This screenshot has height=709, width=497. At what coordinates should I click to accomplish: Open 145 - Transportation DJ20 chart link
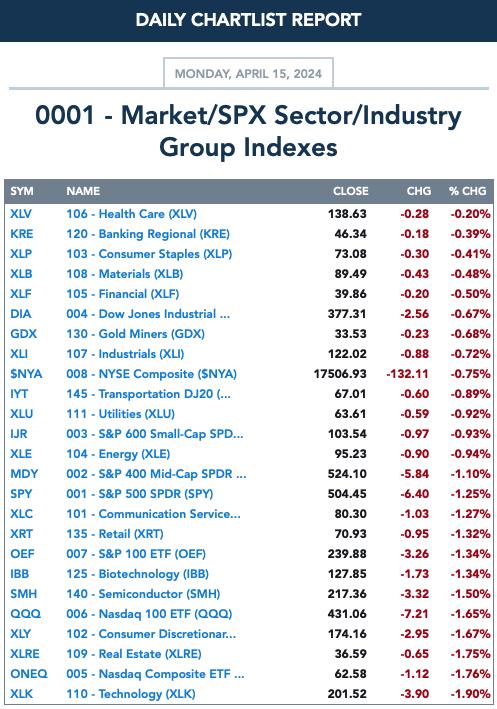(x=148, y=394)
